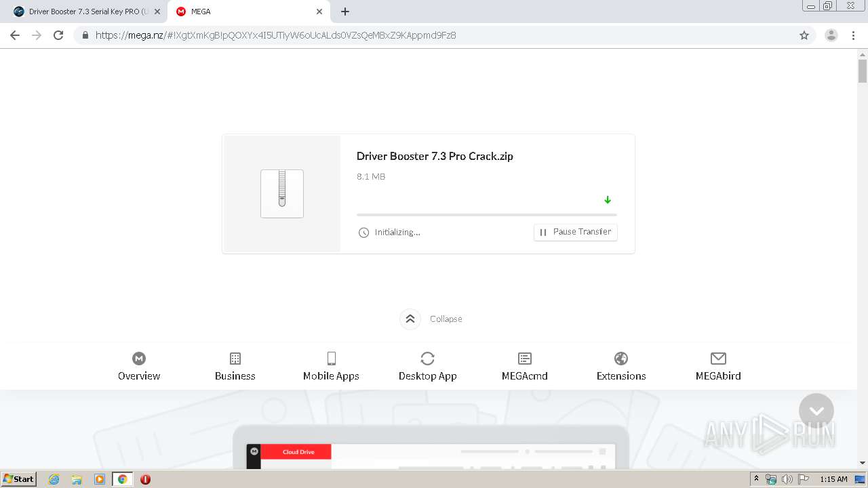Image resolution: width=868 pixels, height=488 pixels.
Task: Open the Windows Start menu
Action: pos(18,479)
